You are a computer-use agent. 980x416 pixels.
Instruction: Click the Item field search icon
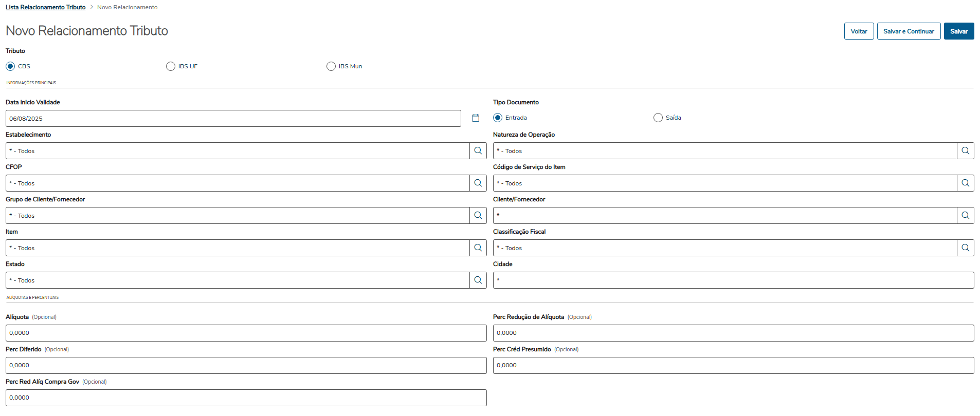478,248
